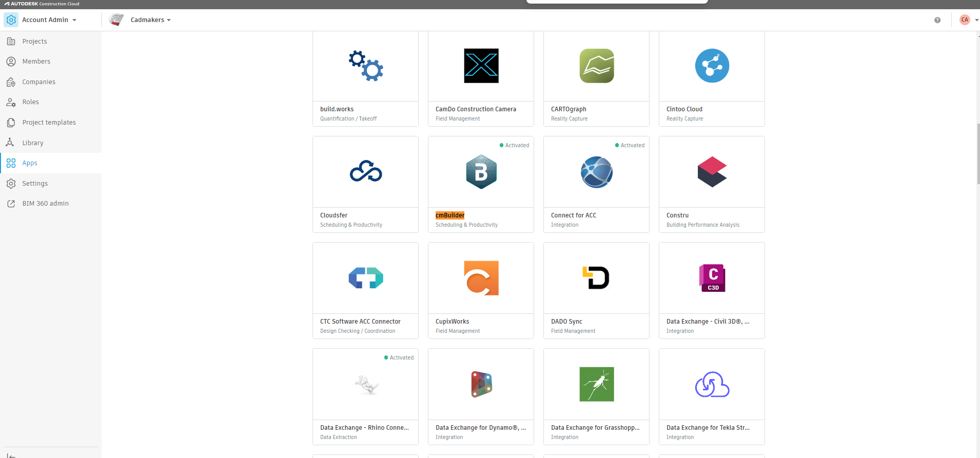
Task: Click Activated status on cmBuilder card
Action: coord(514,145)
